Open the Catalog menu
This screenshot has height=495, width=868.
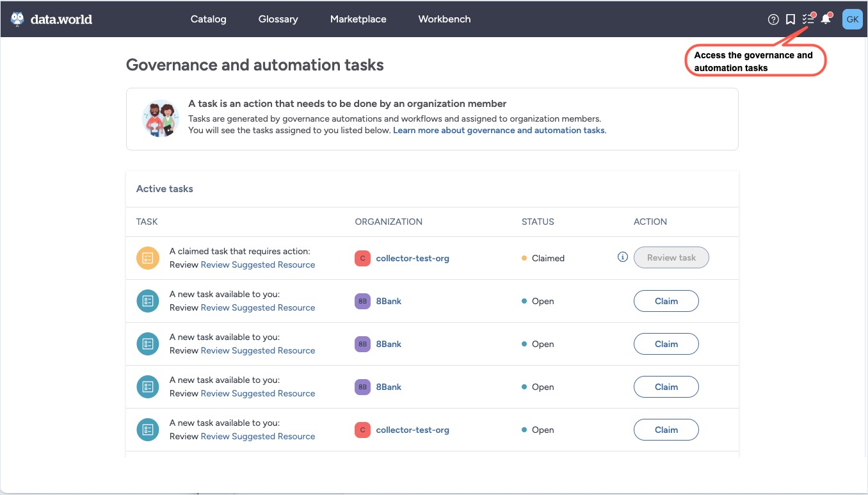click(x=209, y=19)
